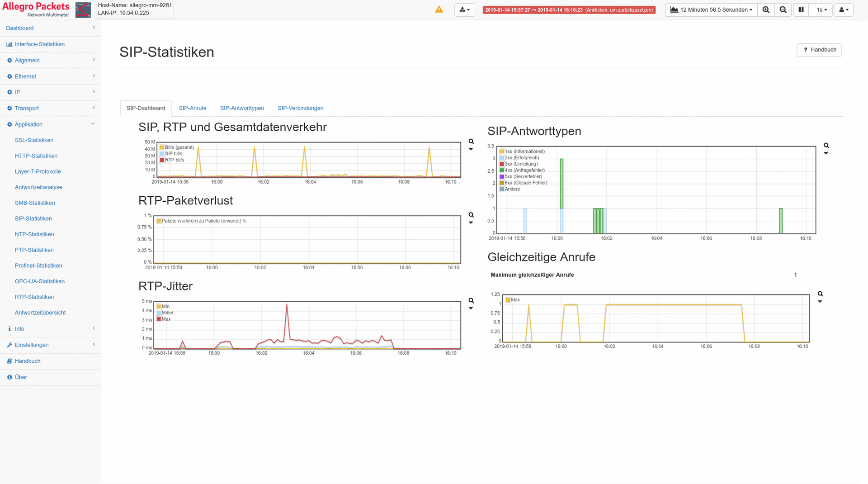The image size is (868, 484).
Task: Toggle 2xx (Erfolgreich) legend entry
Action: click(x=519, y=158)
